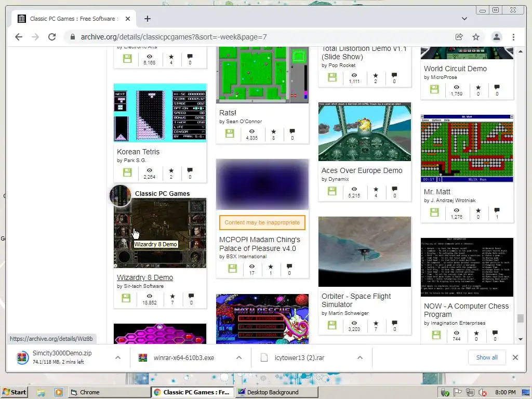Open NOW - A Computer Chess Program link
532x399 pixels.
click(x=466, y=310)
